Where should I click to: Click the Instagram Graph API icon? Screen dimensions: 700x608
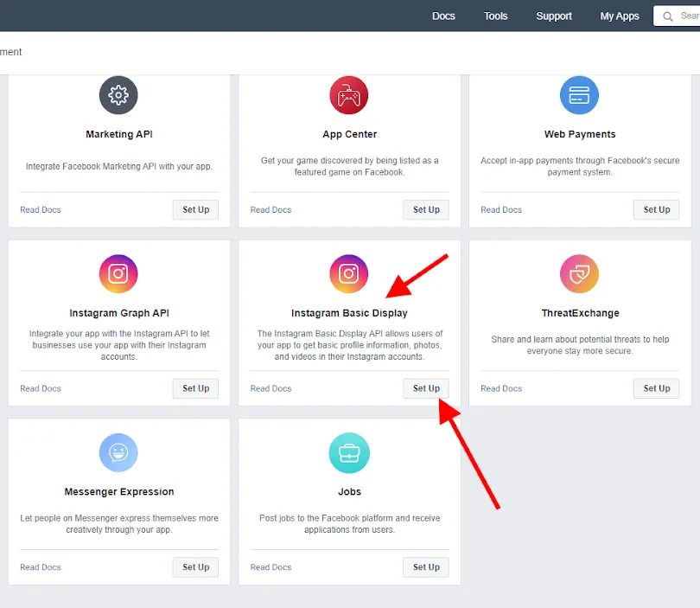coord(118,274)
